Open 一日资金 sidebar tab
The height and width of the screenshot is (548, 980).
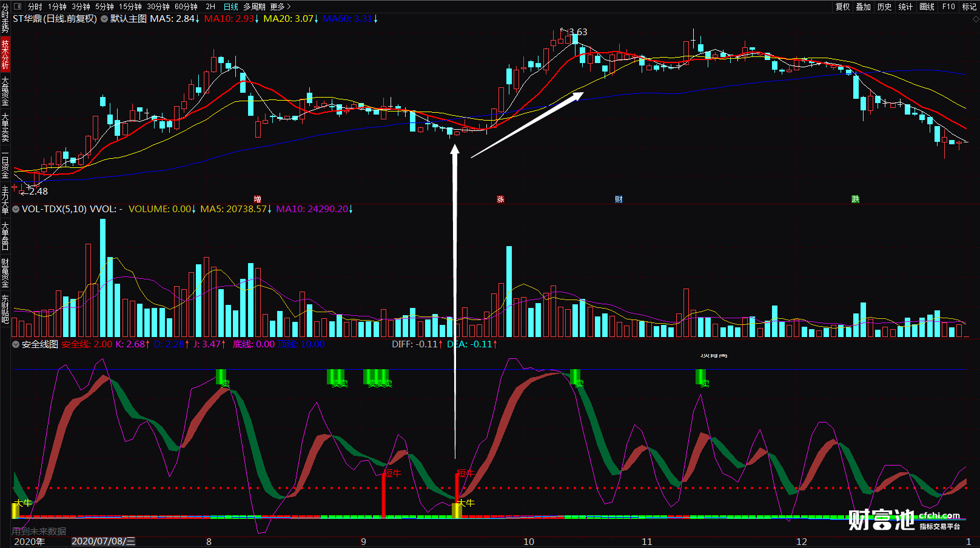(5, 164)
